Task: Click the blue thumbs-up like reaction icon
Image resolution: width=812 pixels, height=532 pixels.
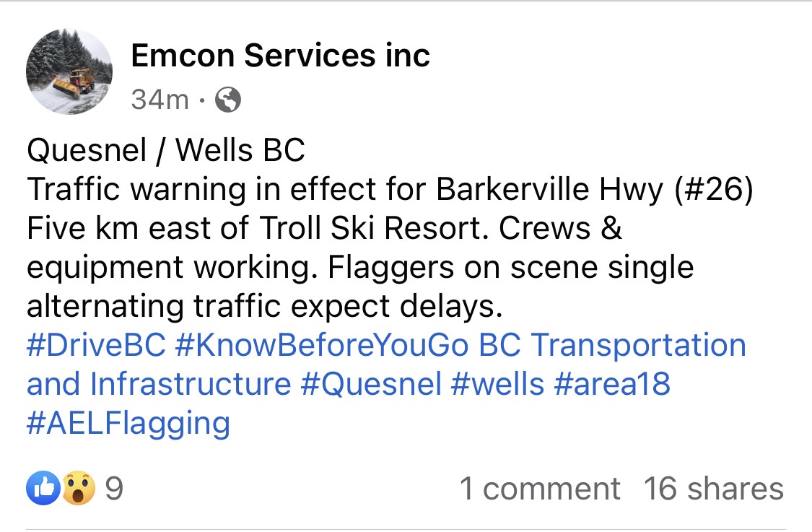Action: 43,488
